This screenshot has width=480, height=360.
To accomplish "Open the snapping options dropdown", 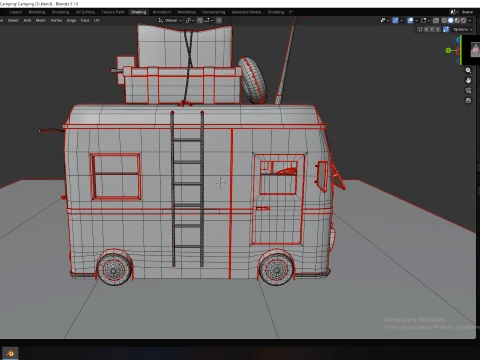I will [x=208, y=20].
